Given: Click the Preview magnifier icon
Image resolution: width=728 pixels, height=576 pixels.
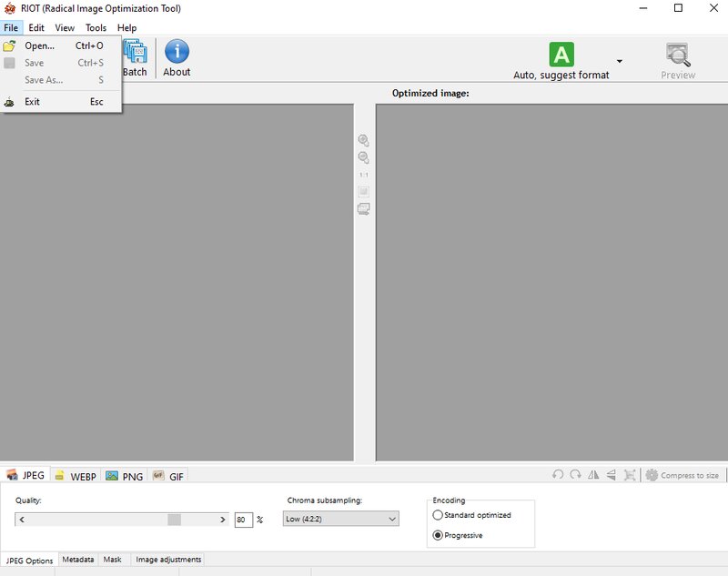Looking at the screenshot, I should 678,55.
